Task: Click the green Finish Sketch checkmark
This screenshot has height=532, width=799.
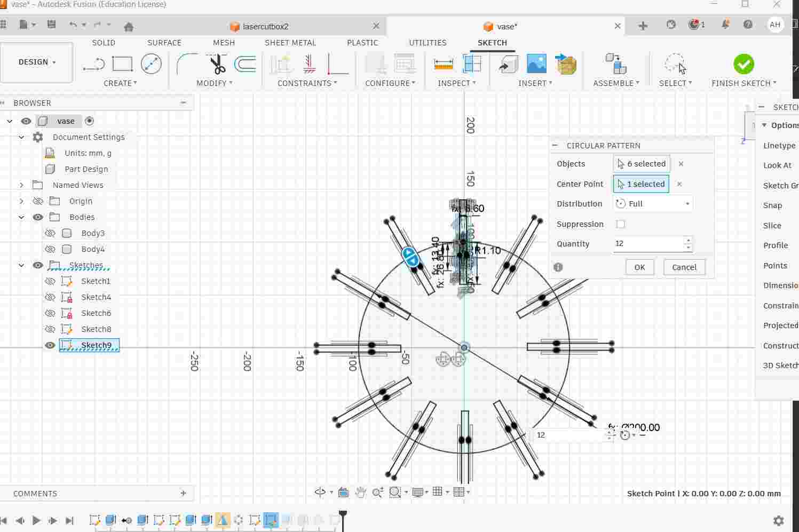Action: (x=743, y=64)
